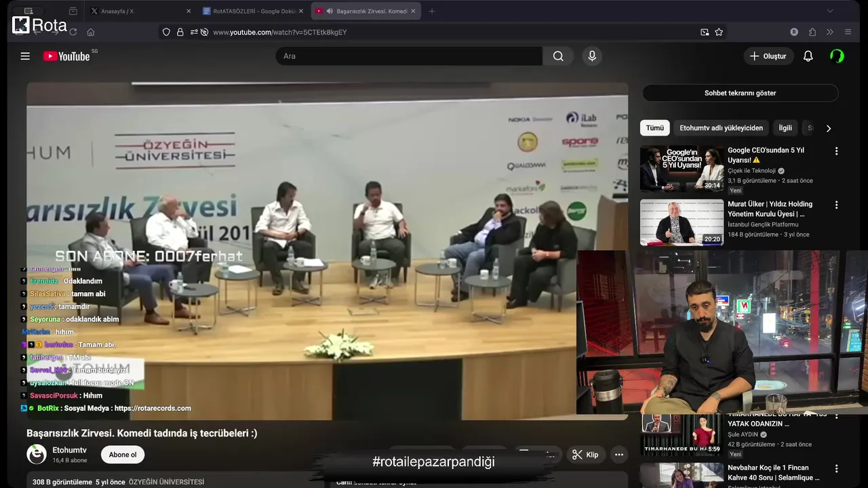Show next filter chips with arrow
Image resolution: width=868 pixels, height=488 pixels.
[828, 128]
